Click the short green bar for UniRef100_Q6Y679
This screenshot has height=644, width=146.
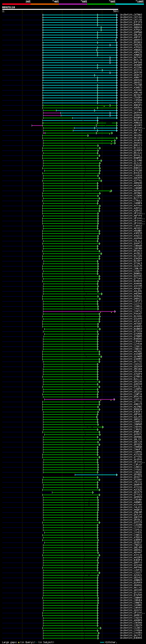click(x=73, y=492)
